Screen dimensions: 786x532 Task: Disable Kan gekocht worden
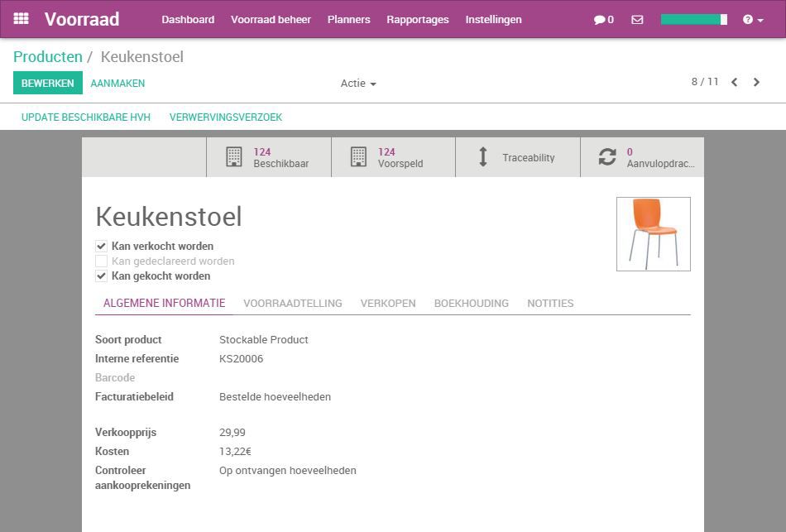point(101,276)
